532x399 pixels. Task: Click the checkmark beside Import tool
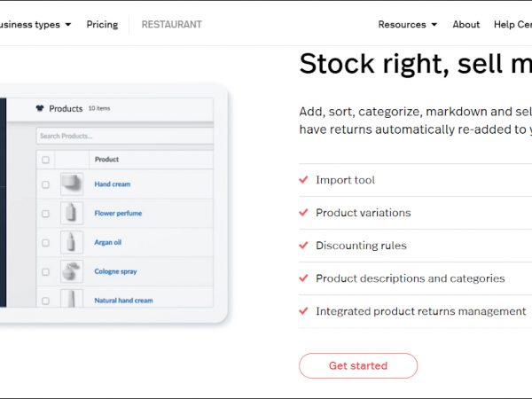304,180
